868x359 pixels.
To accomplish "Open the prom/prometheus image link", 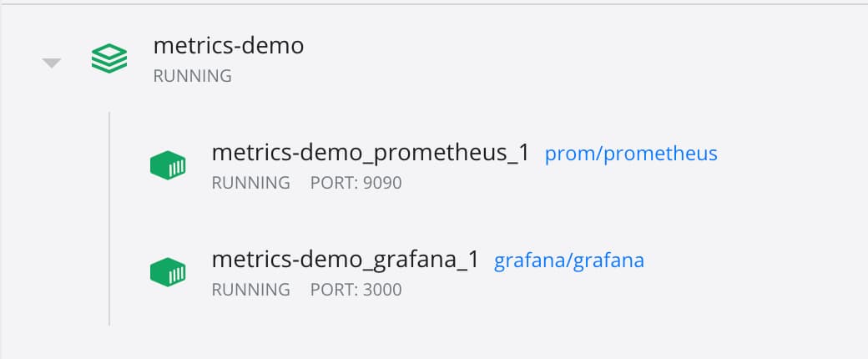I will pos(631,154).
